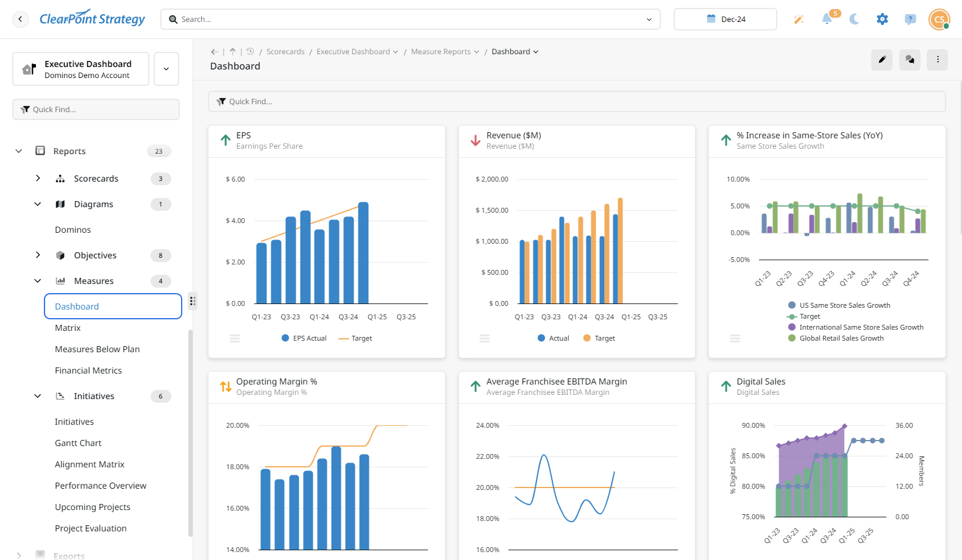Open the recent history clock icon

click(x=250, y=52)
